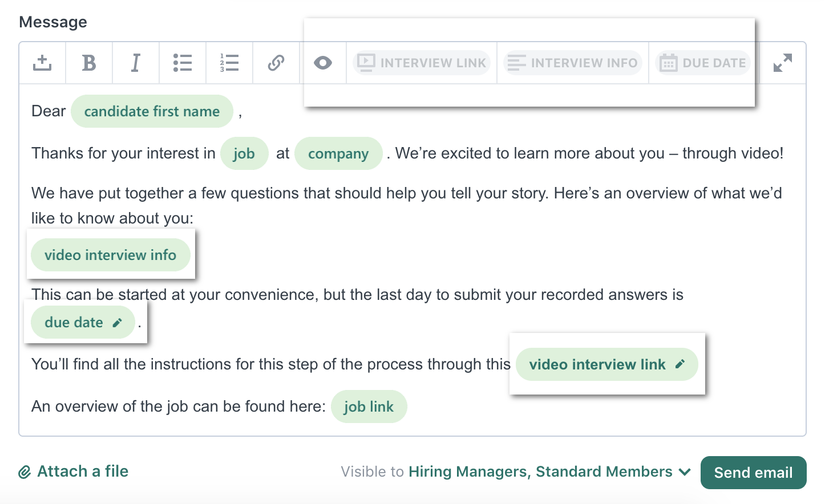Select the job link placeholder tag
The image size is (825, 504).
tap(369, 407)
